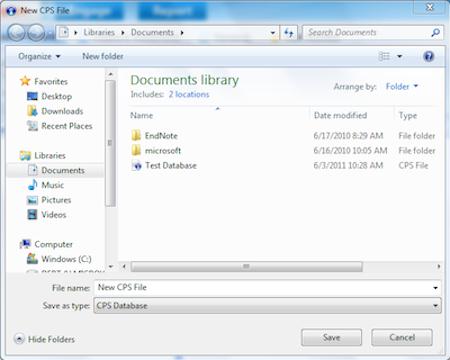This screenshot has height=360, width=450.
Task: Open the 2 locations link
Action: pyautogui.click(x=189, y=94)
